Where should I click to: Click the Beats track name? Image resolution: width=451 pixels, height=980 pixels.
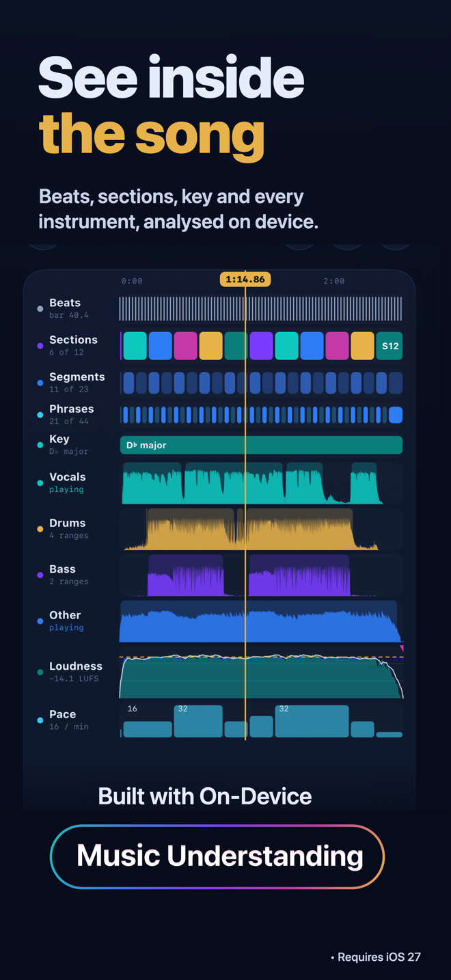tap(65, 303)
